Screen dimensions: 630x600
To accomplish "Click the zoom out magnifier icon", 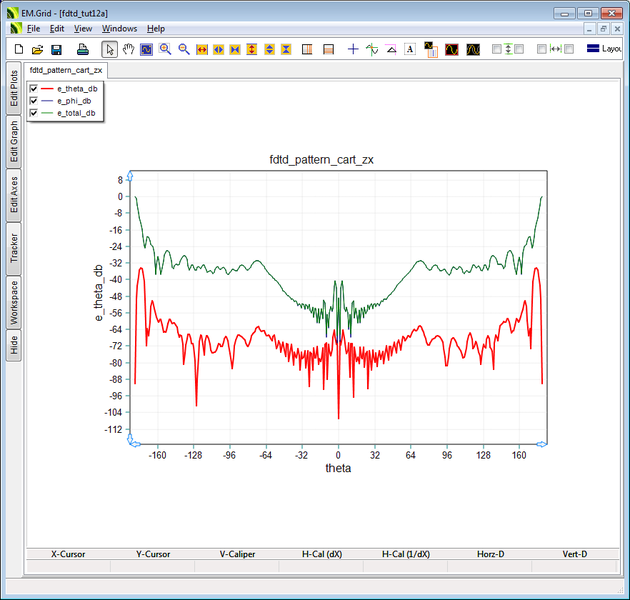I will click(x=184, y=49).
